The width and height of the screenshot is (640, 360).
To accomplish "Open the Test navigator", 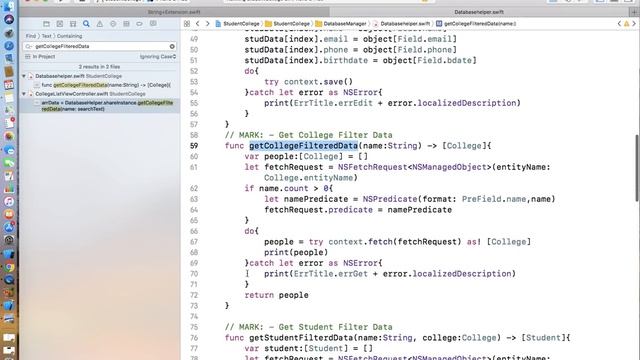I will click(x=113, y=24).
